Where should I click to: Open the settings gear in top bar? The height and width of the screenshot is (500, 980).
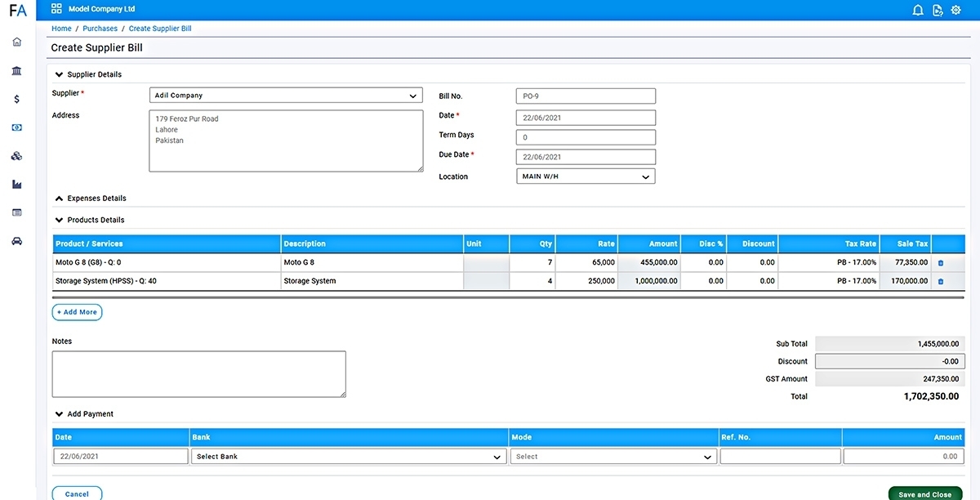point(956,11)
